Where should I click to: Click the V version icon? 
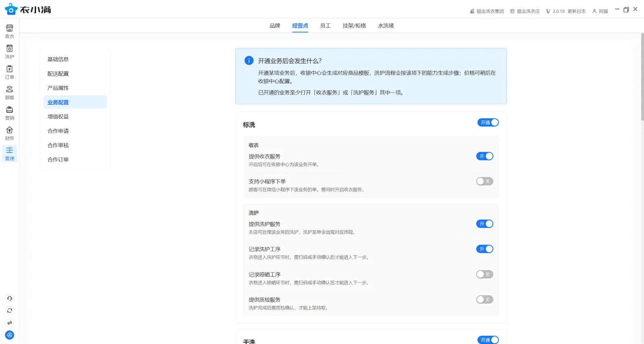point(548,11)
